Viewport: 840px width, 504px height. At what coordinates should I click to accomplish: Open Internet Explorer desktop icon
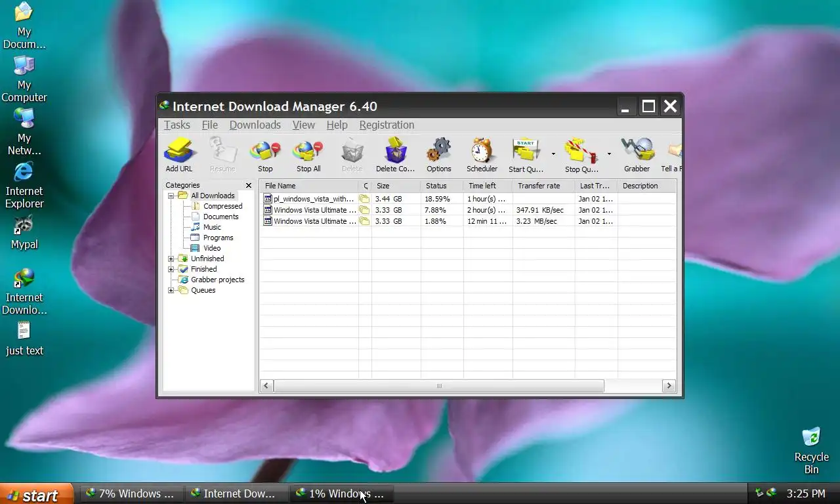point(24,185)
